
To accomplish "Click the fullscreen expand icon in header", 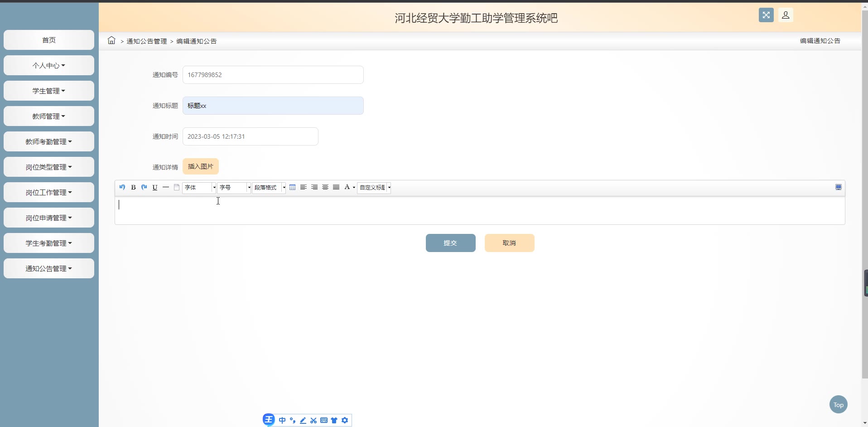I will click(x=766, y=15).
